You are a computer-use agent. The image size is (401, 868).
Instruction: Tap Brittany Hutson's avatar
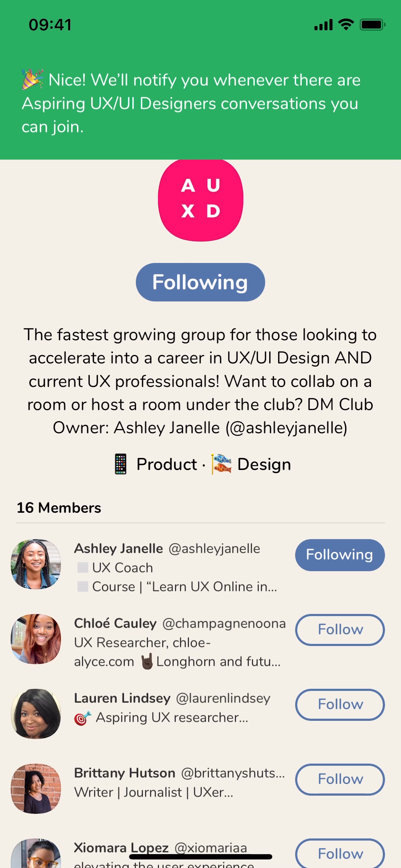pyautogui.click(x=36, y=789)
